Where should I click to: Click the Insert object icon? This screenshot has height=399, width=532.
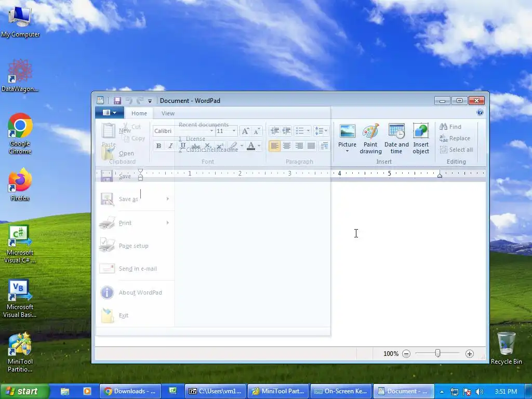point(421,139)
